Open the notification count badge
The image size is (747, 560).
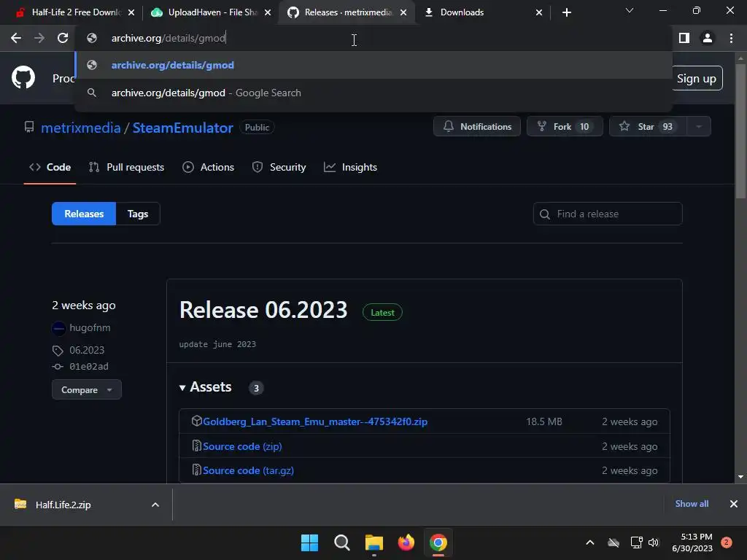(x=727, y=542)
